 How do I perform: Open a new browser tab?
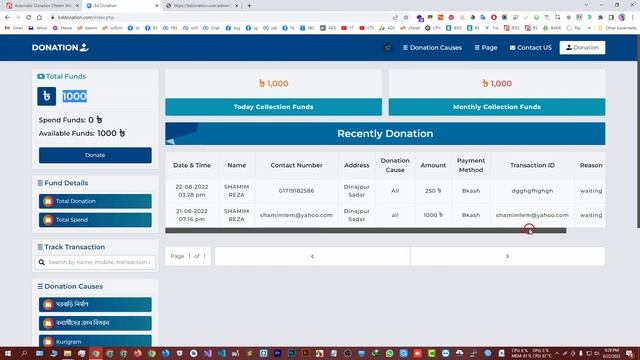[x=249, y=6]
